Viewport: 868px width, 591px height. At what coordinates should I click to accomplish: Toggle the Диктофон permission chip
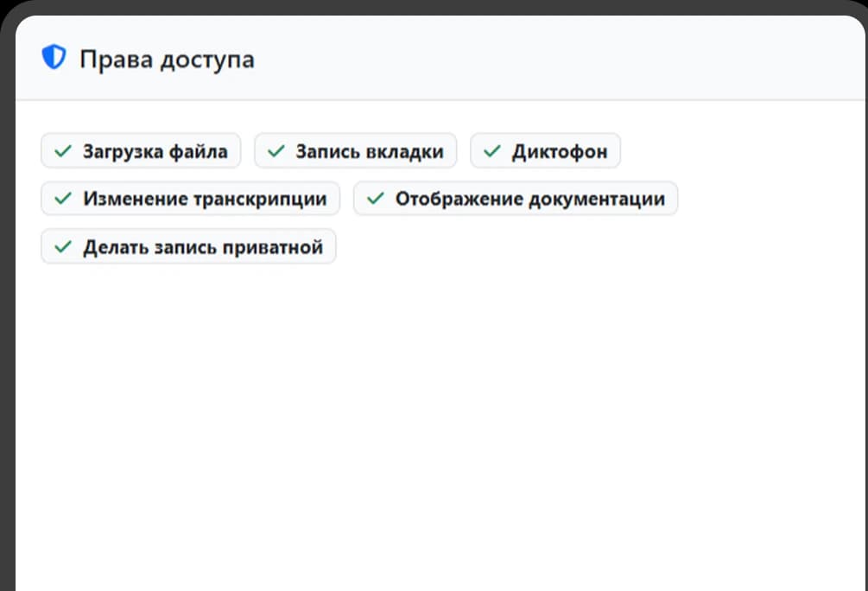[x=545, y=151]
